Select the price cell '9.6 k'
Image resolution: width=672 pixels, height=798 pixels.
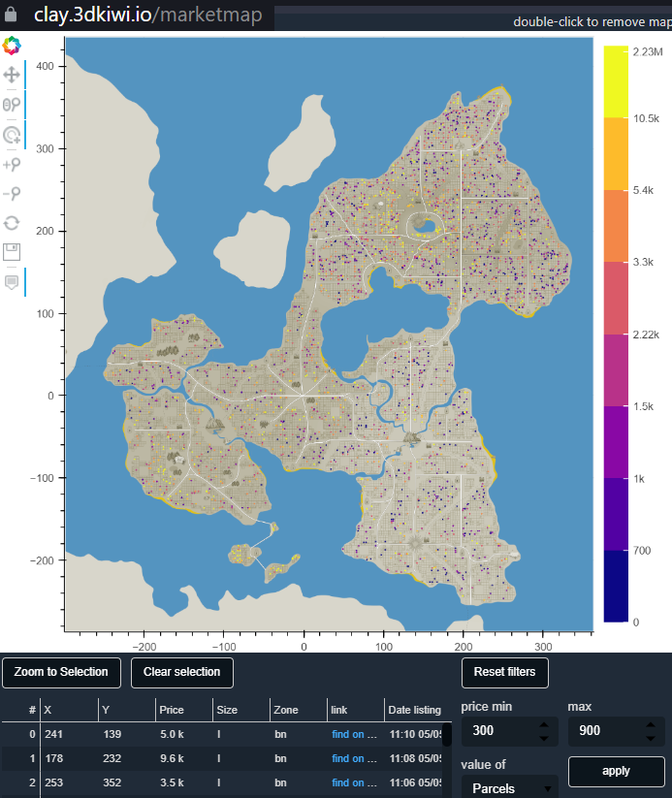[x=184, y=758]
